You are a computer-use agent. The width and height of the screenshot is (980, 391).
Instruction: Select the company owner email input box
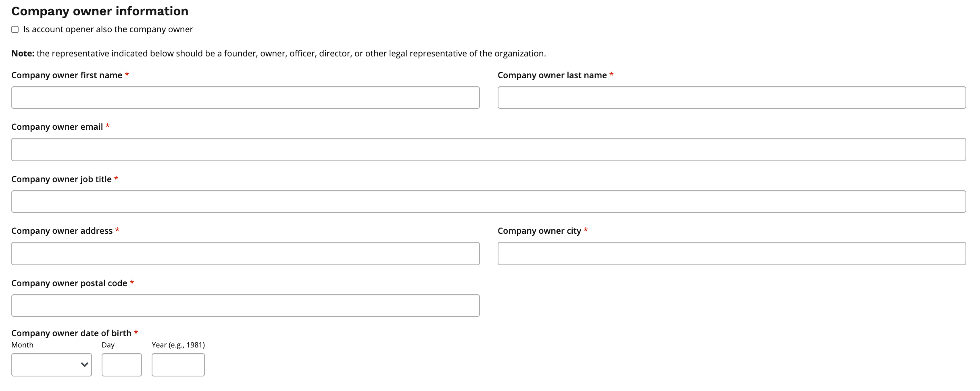[488, 150]
